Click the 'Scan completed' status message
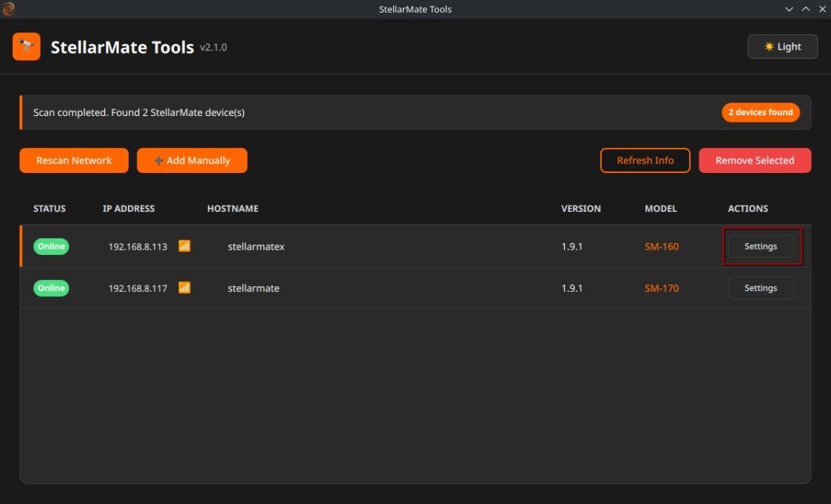This screenshot has height=504, width=831. pyautogui.click(x=139, y=112)
